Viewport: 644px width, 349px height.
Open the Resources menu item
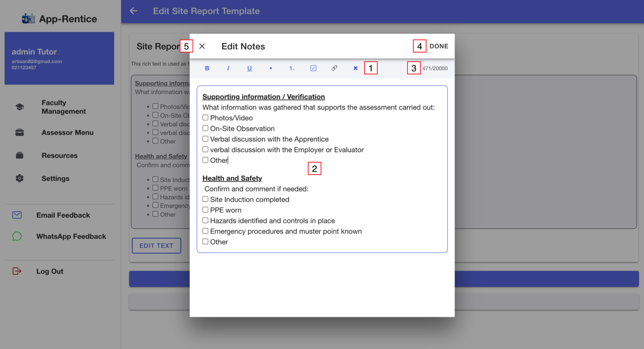(x=60, y=156)
